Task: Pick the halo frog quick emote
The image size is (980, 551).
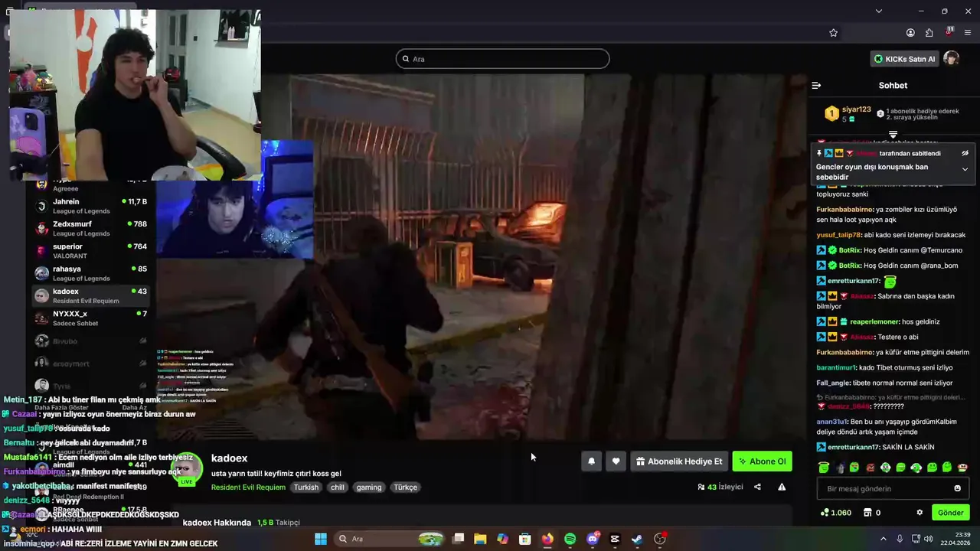Action: [824, 468]
